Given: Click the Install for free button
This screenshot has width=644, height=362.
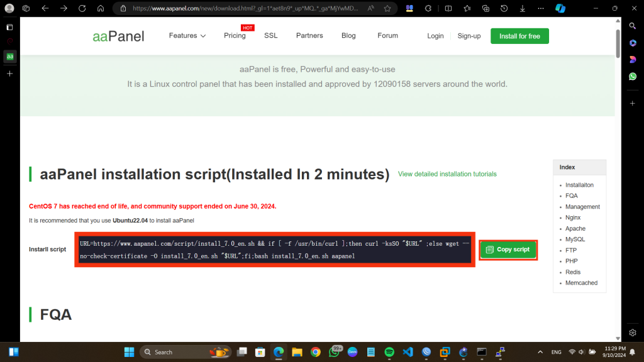Looking at the screenshot, I should tap(519, 36).
